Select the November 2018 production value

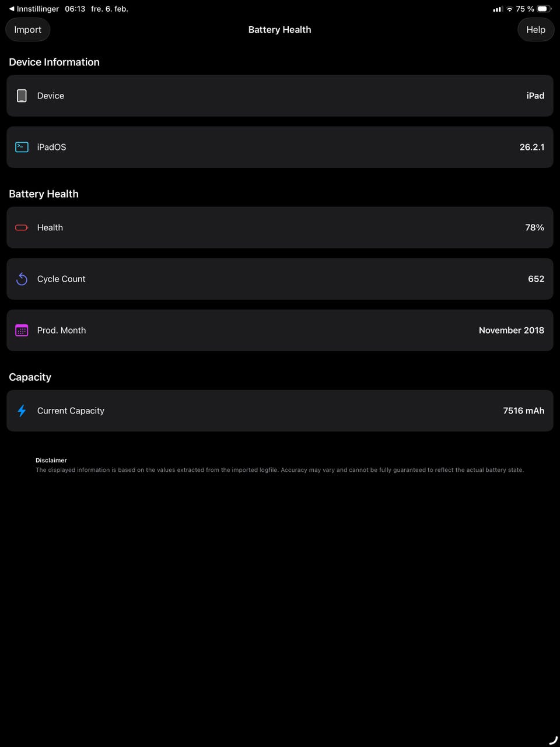(511, 330)
